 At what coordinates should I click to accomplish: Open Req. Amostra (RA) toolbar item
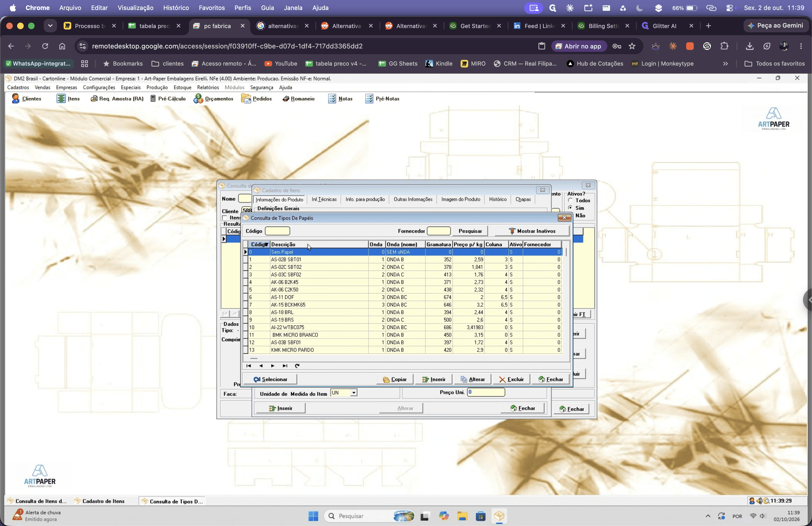tap(117, 99)
